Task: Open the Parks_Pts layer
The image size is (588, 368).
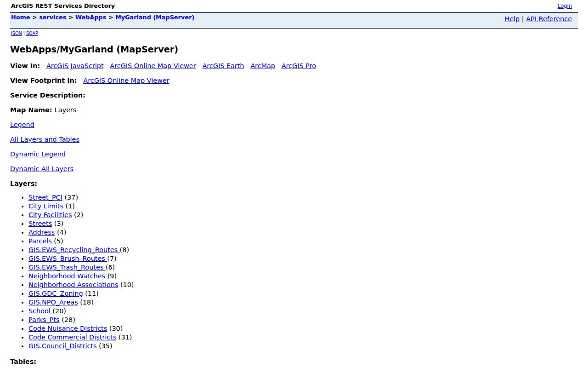Action: click(44, 320)
